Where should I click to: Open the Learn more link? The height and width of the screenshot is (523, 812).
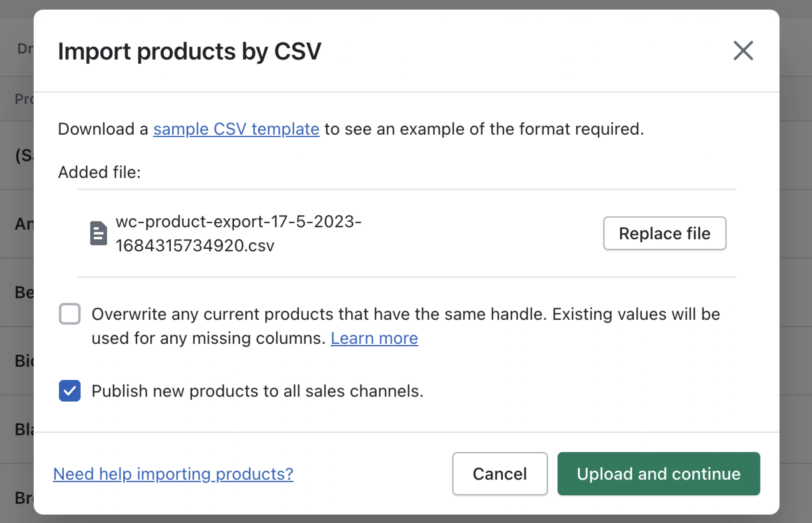pos(374,338)
